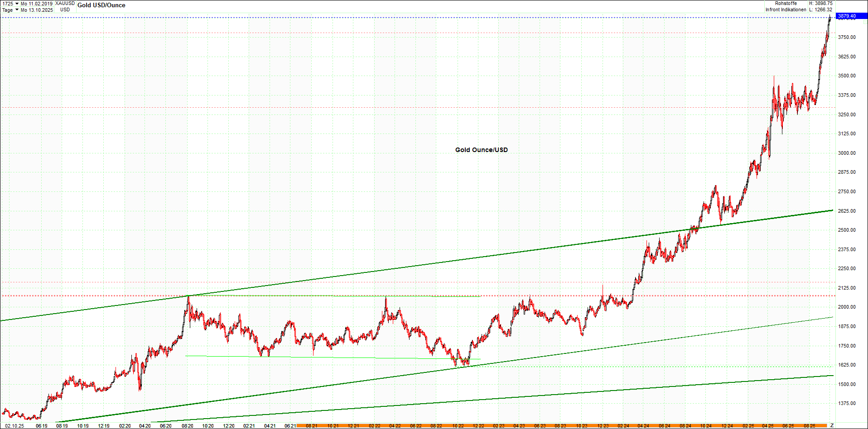This screenshot has width=868, height=429.
Task: Expand the Tage period dropdown
Action: pos(17,10)
